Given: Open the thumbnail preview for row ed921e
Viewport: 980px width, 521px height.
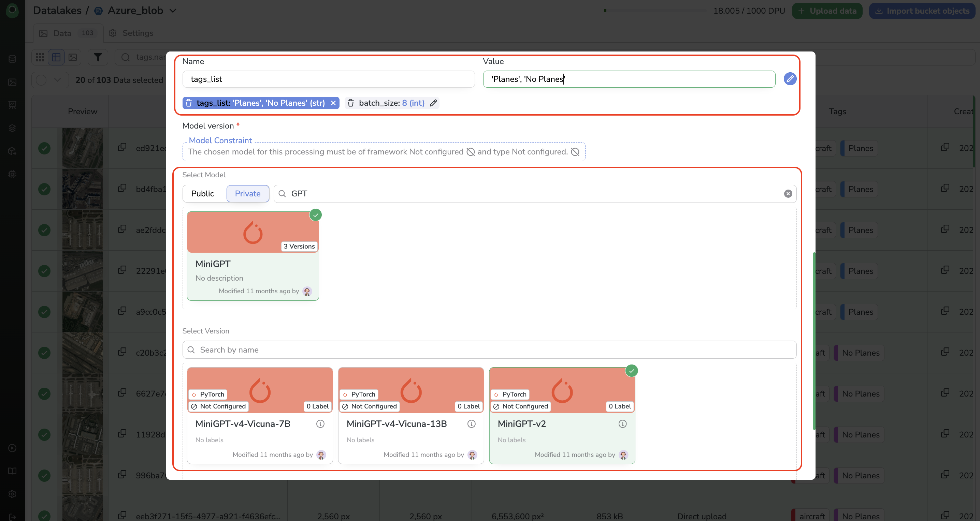Looking at the screenshot, I should (83, 148).
